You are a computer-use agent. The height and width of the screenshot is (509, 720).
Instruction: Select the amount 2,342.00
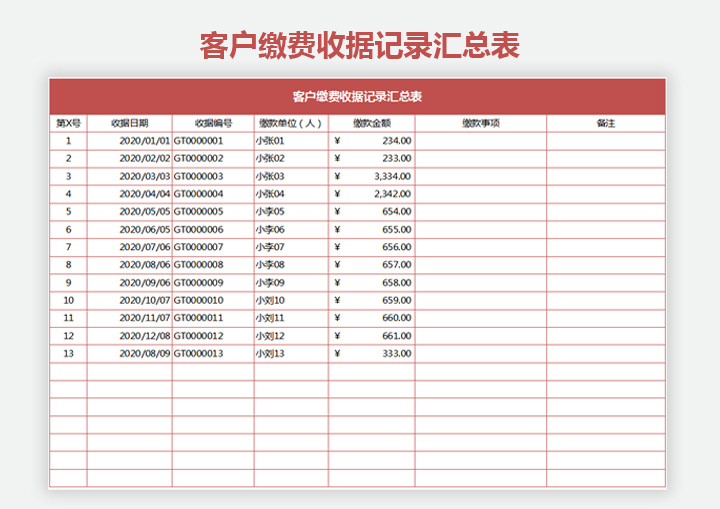pyautogui.click(x=393, y=194)
